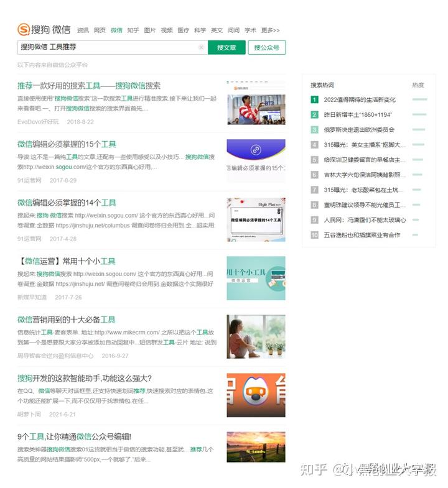Screen dimensions: 448x488
Task: Expand the 更多>> menu
Action: click(x=271, y=30)
